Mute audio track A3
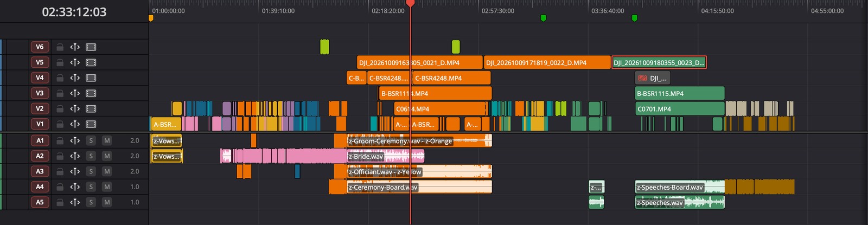868x225 pixels. coord(107,171)
